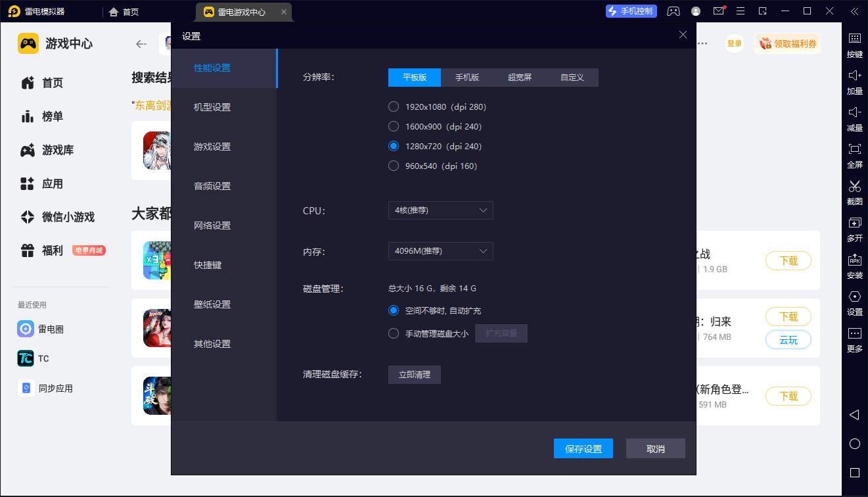Open 游戏设置 settings section
868x497 pixels.
coord(224,147)
